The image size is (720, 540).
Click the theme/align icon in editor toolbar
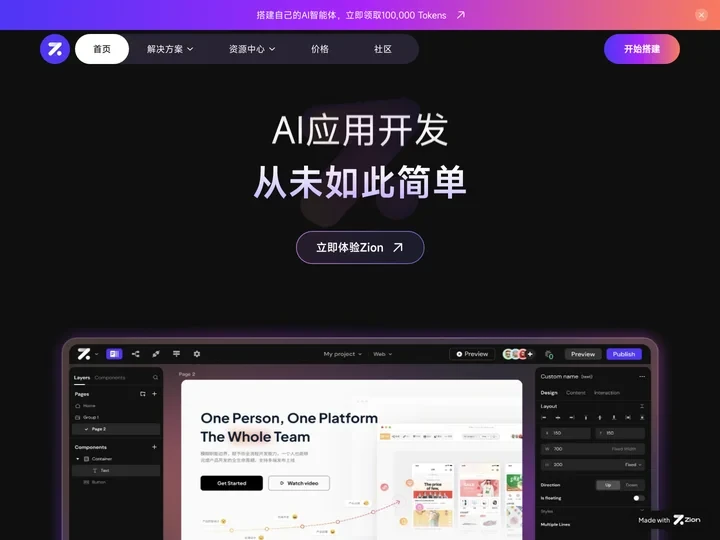[176, 354]
